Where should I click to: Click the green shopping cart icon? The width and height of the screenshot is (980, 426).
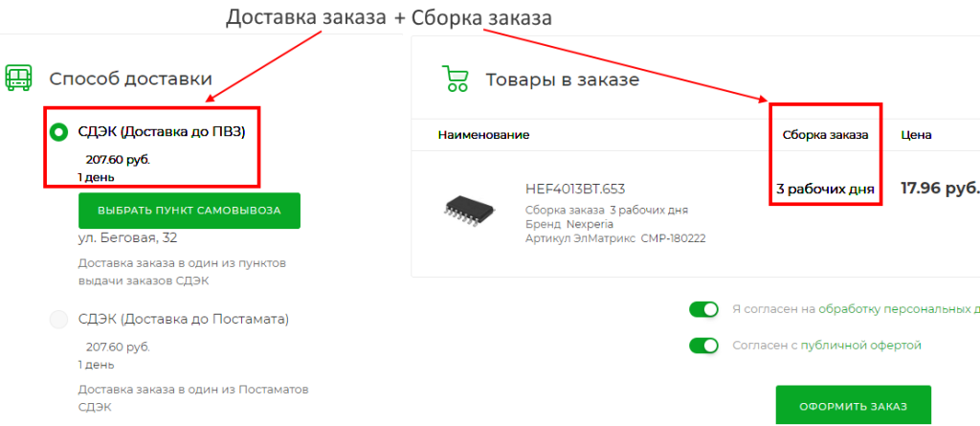(x=455, y=78)
